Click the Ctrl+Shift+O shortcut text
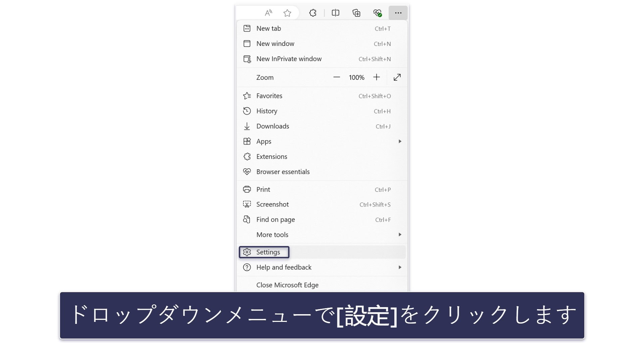644x343 pixels. click(375, 96)
